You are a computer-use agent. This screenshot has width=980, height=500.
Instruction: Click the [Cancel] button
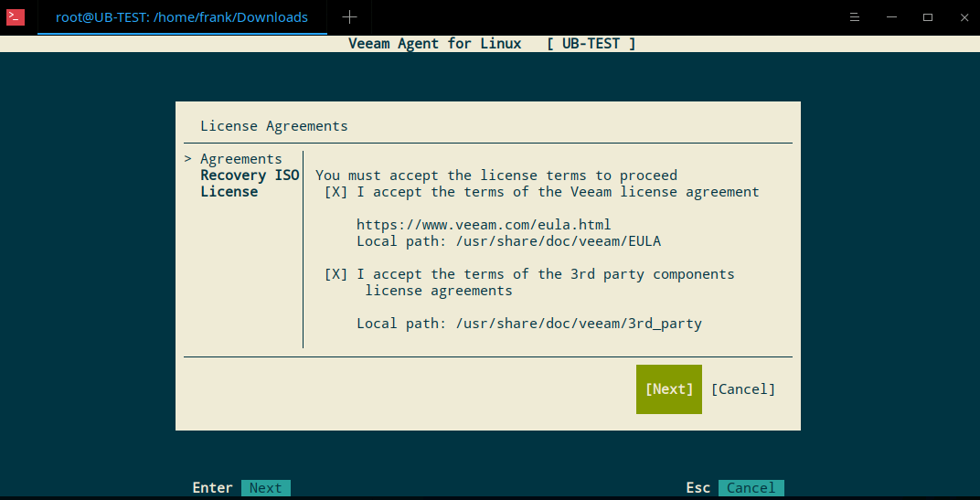coord(743,388)
